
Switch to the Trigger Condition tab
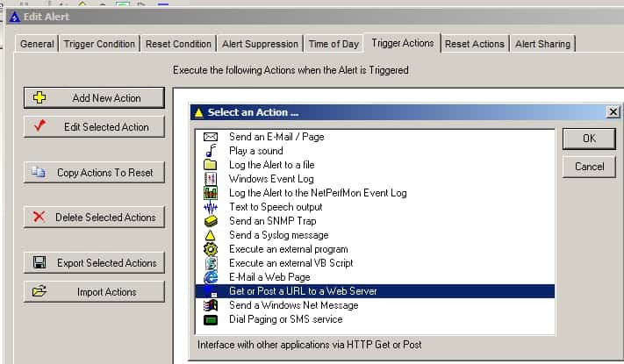99,44
